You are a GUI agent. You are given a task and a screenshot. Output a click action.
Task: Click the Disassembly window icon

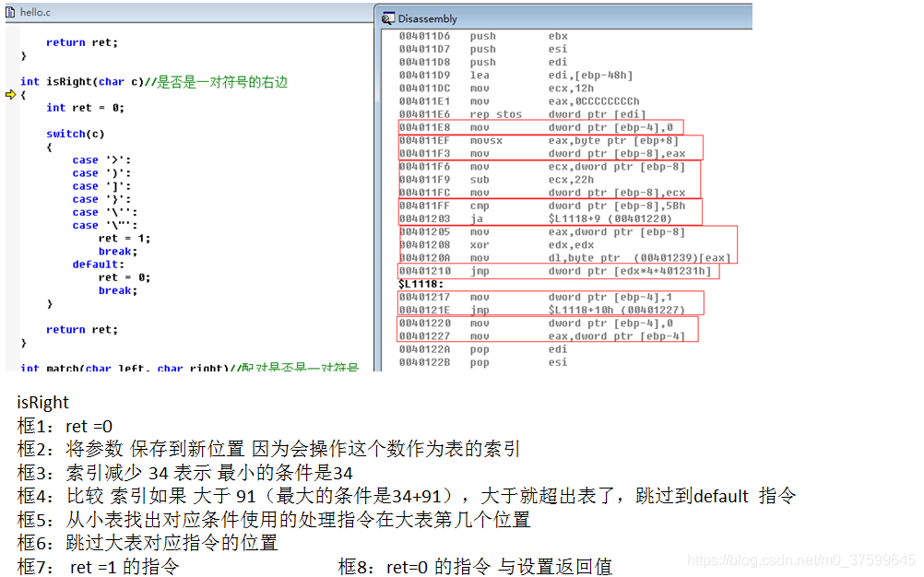387,18
